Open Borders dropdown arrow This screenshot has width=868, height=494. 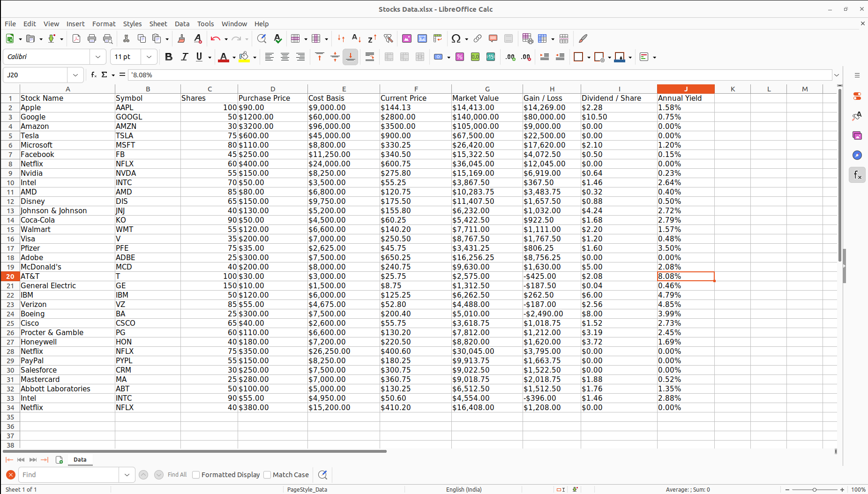pyautogui.click(x=589, y=57)
